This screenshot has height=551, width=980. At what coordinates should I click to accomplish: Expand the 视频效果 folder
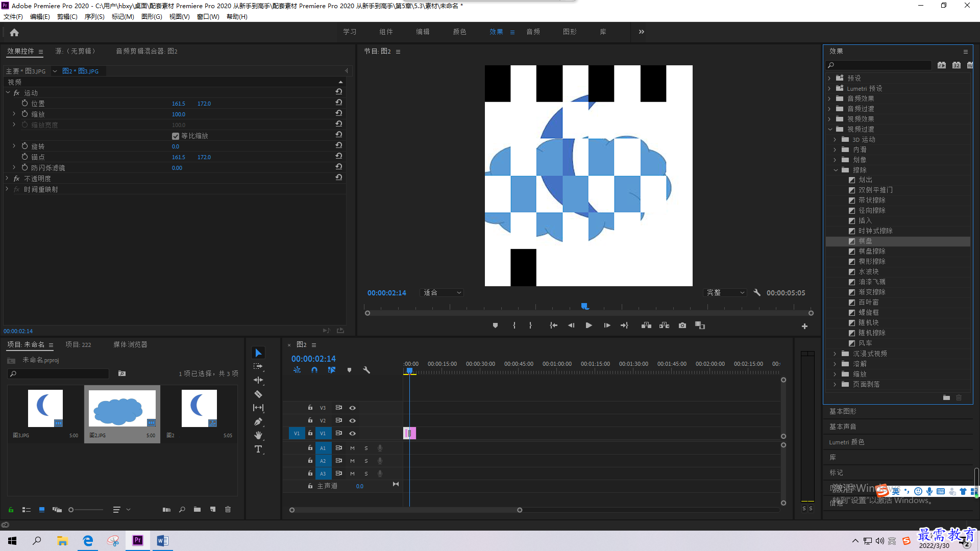click(x=829, y=119)
